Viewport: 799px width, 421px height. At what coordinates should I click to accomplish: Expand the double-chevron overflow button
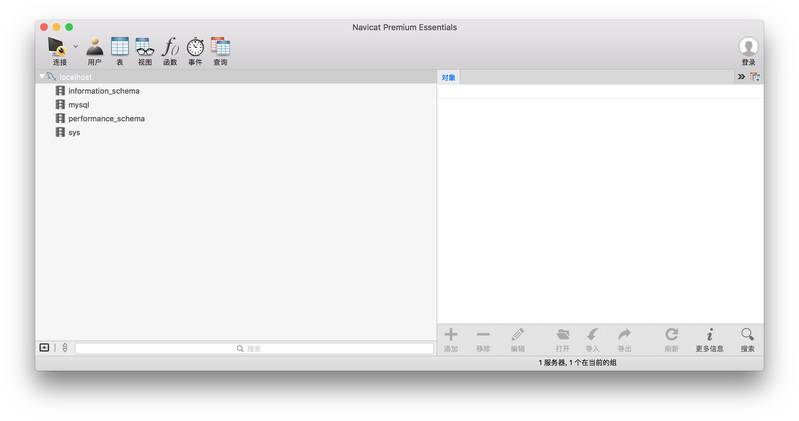point(741,77)
